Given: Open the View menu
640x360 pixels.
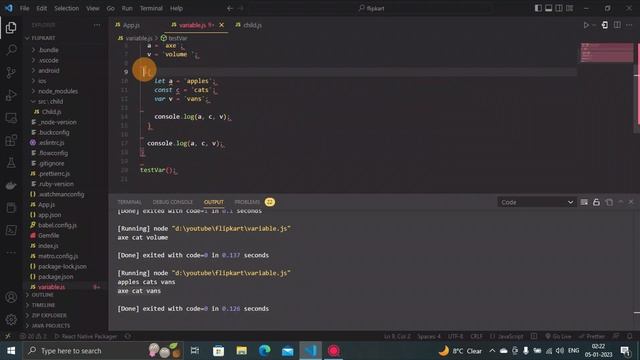Looking at the screenshot, I should click(93, 8).
